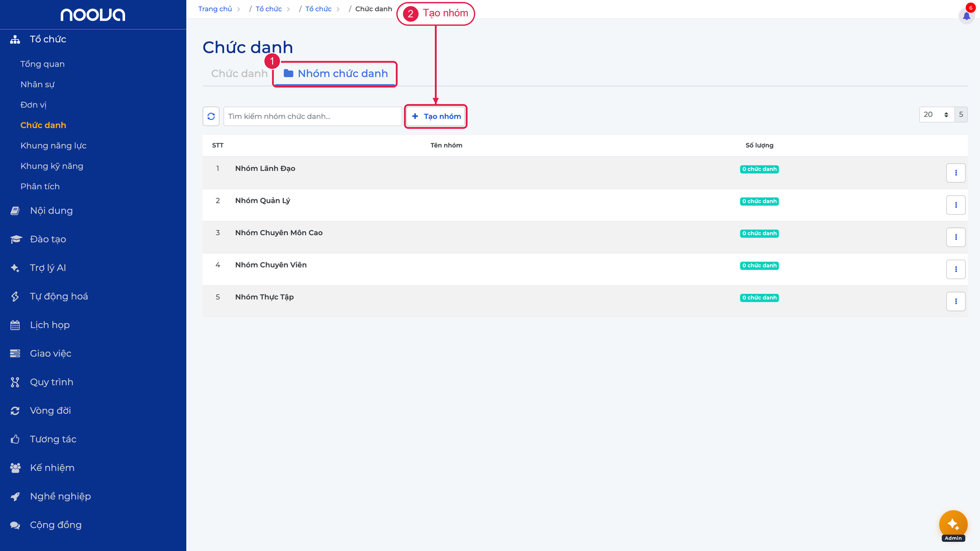
Task: Click the Trợ lý AI sparkle icon
Action: pyautogui.click(x=15, y=268)
